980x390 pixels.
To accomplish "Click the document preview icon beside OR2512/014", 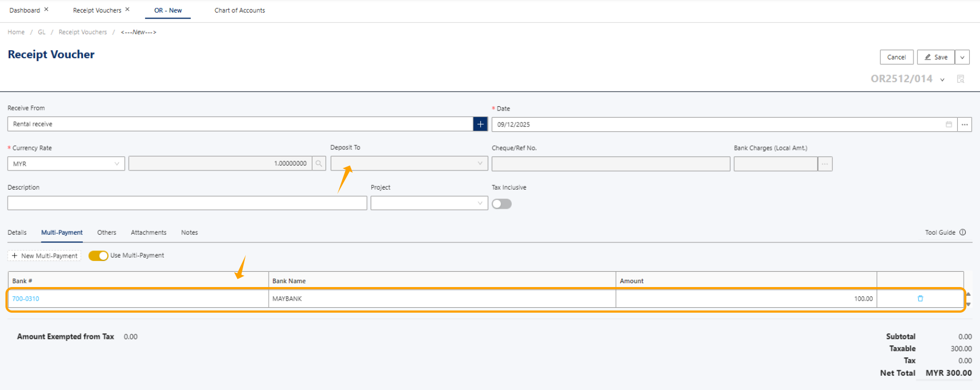I will [960, 79].
